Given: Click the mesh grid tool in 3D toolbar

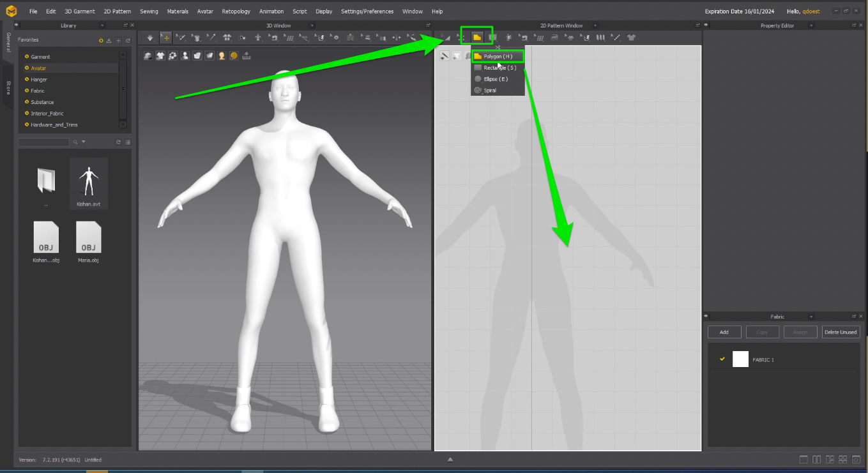Looking at the screenshot, I should pyautogui.click(x=289, y=38).
